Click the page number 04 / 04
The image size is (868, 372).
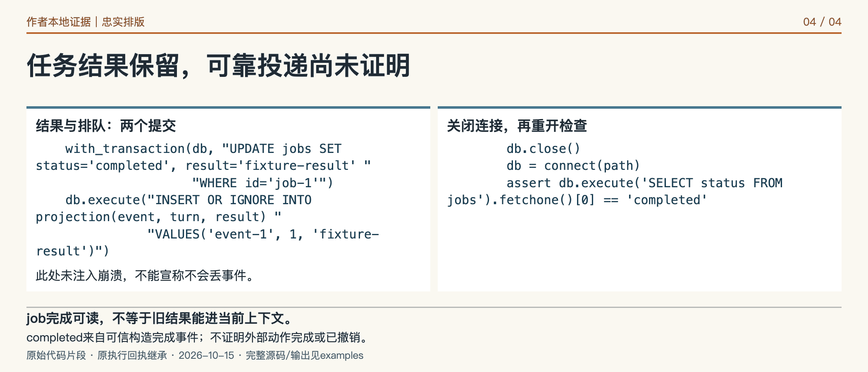tap(822, 22)
